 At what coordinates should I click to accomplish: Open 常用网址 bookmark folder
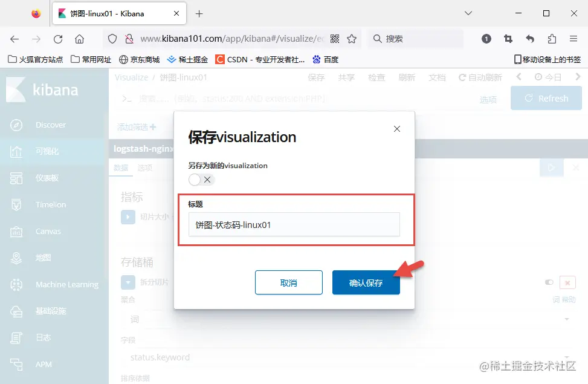[x=91, y=59]
